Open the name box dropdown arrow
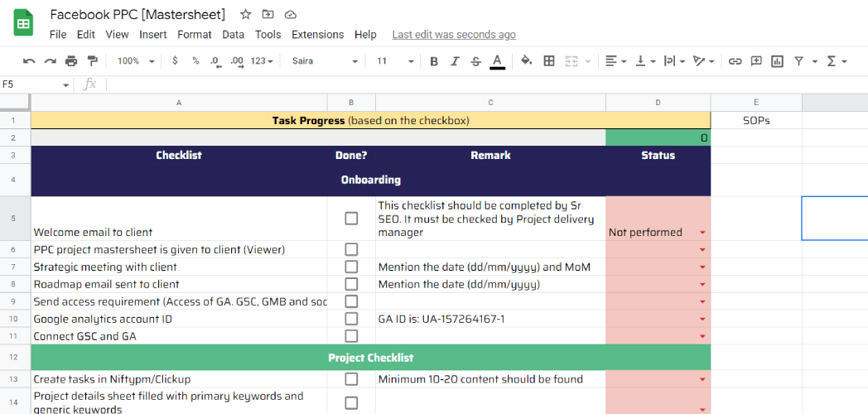This screenshot has height=414, width=868. (x=66, y=85)
